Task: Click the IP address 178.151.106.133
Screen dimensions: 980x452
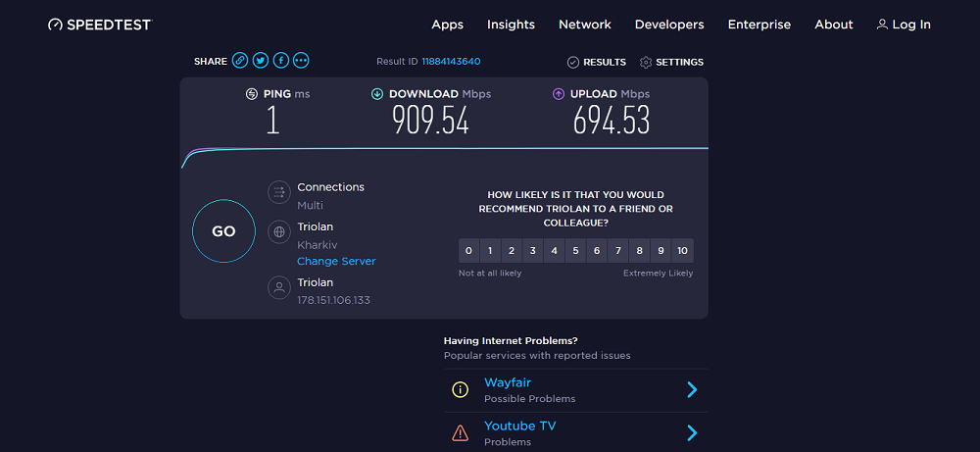Action: tap(334, 300)
